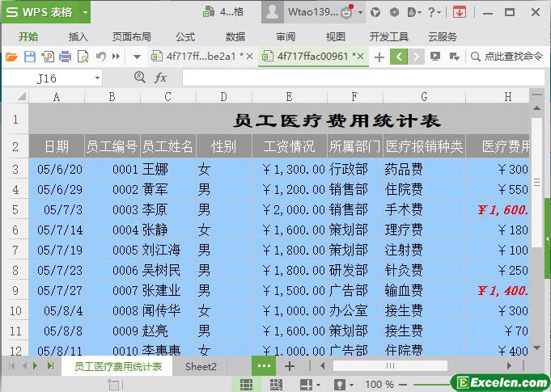Screen dimensions: 551x392
Task: Click the fx insert function icon
Action: [160, 78]
